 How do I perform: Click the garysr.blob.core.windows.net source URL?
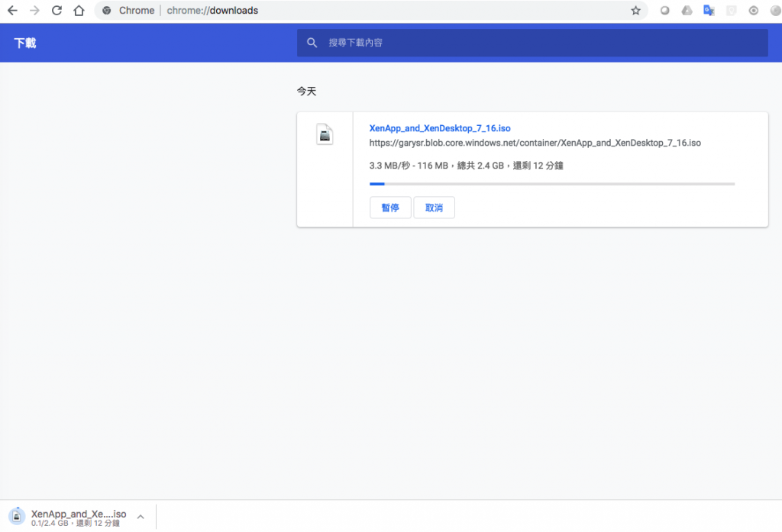535,143
